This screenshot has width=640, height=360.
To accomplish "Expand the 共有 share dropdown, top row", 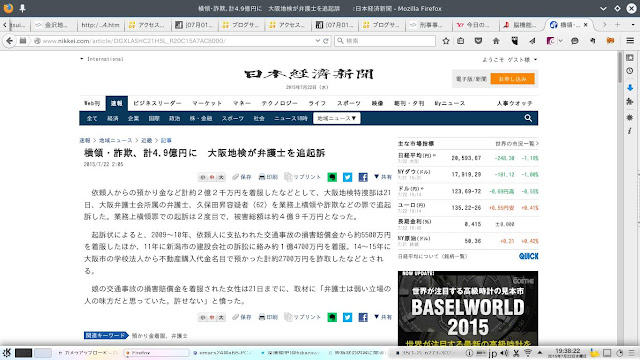I will click(383, 177).
